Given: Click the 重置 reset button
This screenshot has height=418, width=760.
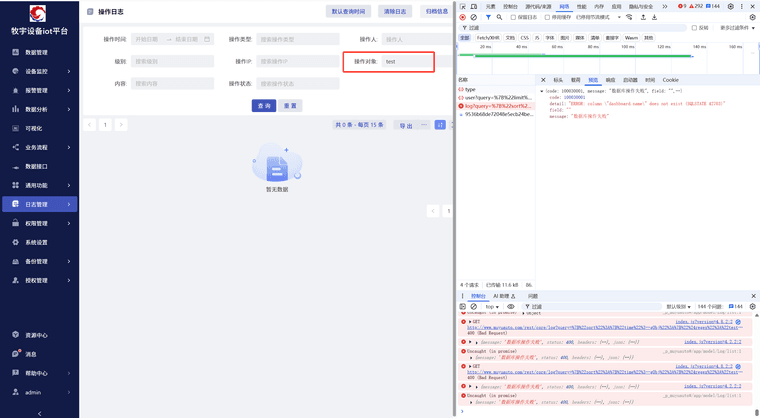Looking at the screenshot, I should click(x=290, y=106).
